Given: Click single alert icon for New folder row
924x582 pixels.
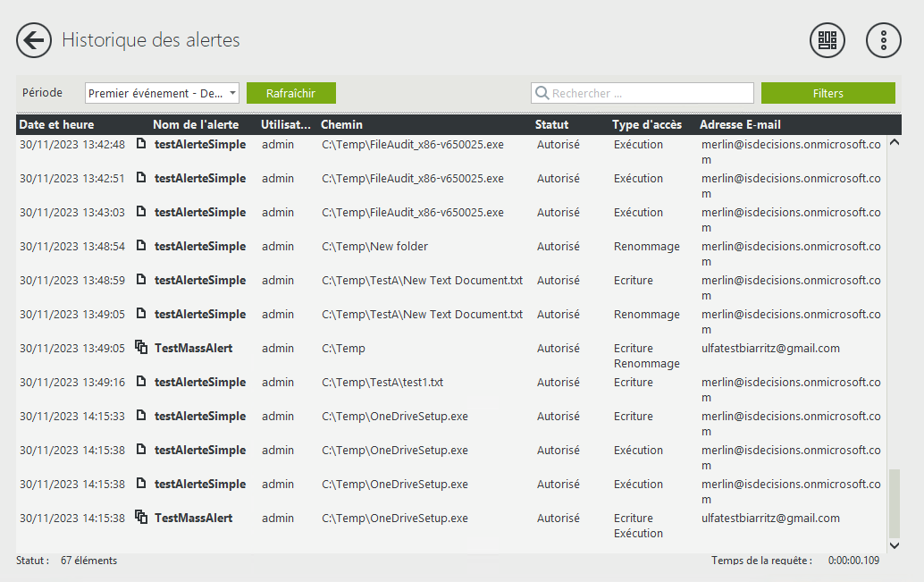Looking at the screenshot, I should [x=141, y=246].
